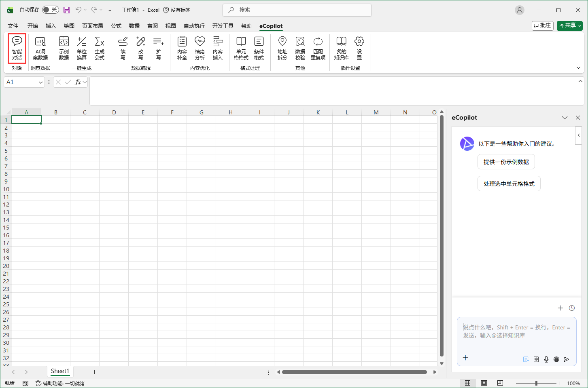
Task: Open the 情绪分析 sentiment analysis tool
Action: (200, 48)
